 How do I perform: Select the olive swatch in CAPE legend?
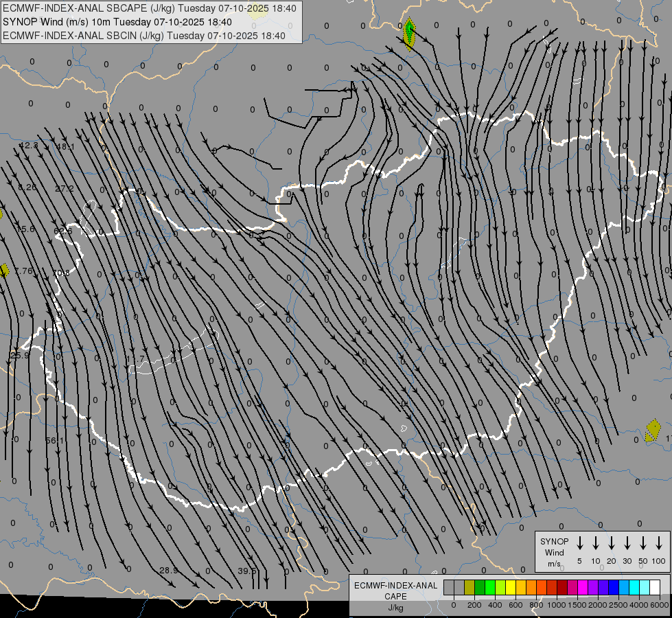click(x=470, y=587)
